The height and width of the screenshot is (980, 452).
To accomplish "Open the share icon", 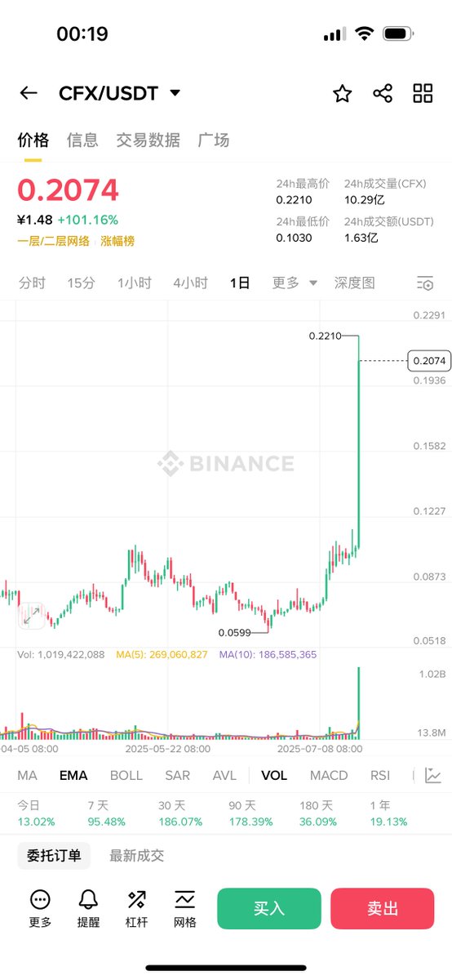I will pos(383,93).
